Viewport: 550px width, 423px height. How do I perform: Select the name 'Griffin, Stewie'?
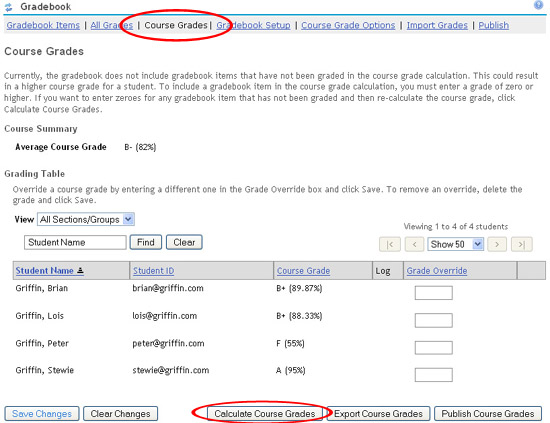(x=45, y=370)
